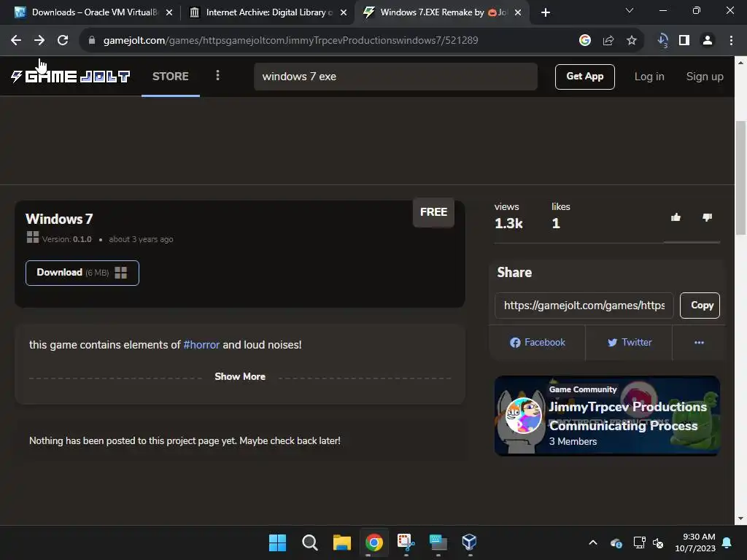Click the Game Jolt search field
The height and width of the screenshot is (560, 747).
[x=395, y=77]
